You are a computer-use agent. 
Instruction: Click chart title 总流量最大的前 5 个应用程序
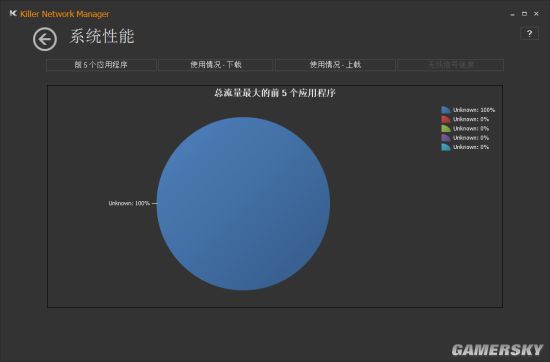275,93
